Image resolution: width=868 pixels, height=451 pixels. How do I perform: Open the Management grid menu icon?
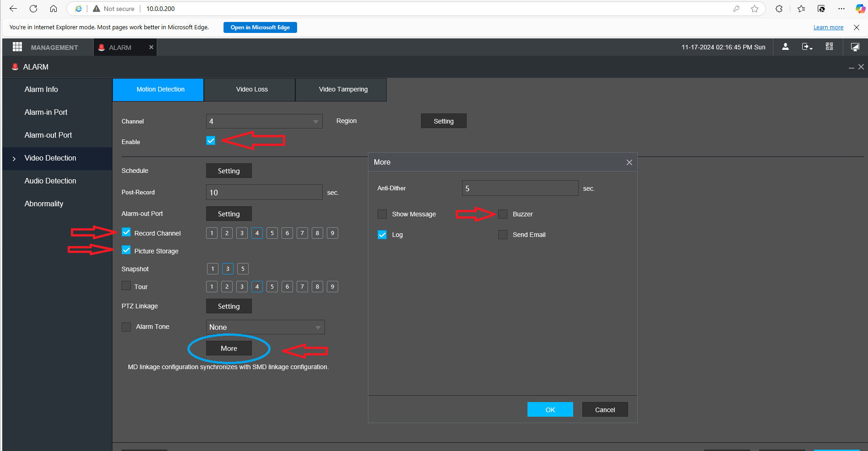point(17,47)
